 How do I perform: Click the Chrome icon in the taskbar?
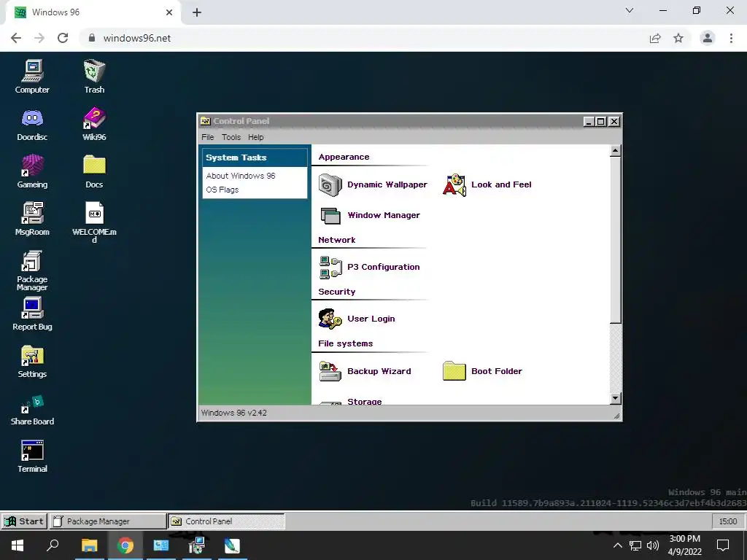(x=125, y=545)
